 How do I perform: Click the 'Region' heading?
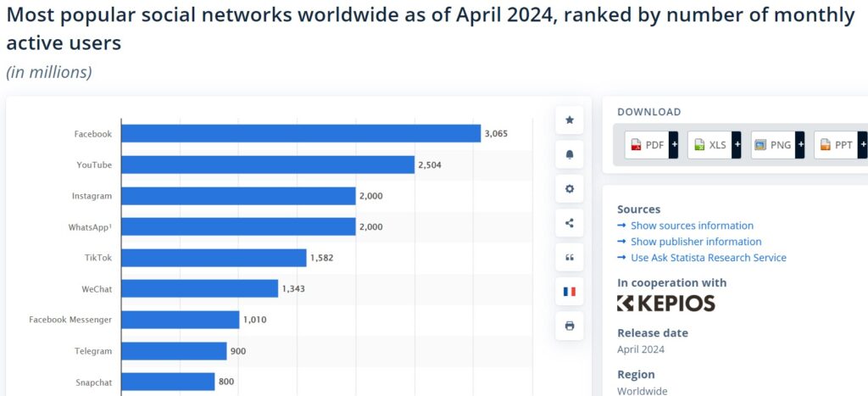coord(636,375)
